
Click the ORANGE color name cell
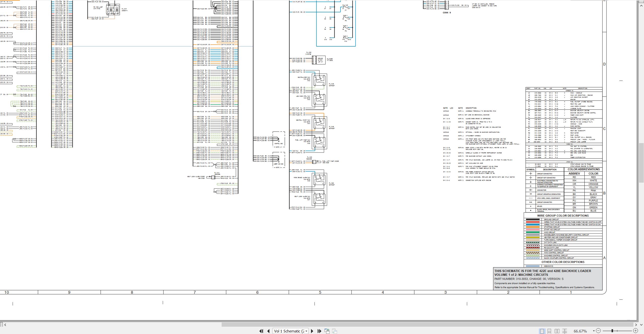[x=593, y=184]
